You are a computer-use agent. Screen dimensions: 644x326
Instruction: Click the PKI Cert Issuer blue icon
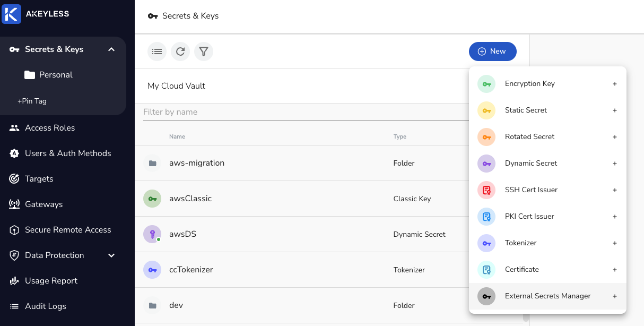click(x=486, y=217)
